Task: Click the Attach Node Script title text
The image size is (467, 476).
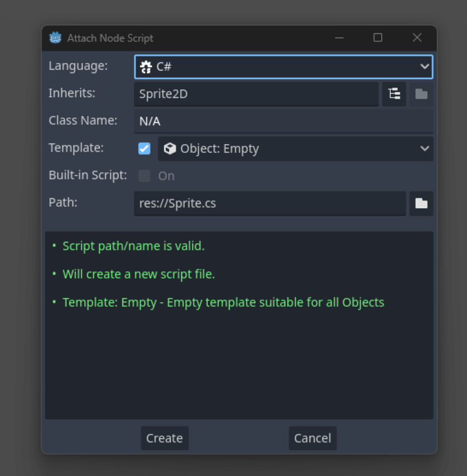Action: pos(110,37)
